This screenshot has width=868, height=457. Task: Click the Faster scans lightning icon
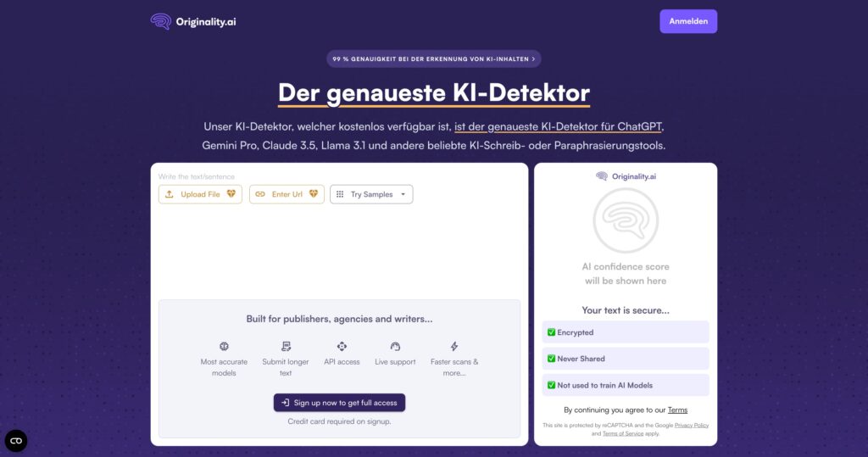point(454,346)
